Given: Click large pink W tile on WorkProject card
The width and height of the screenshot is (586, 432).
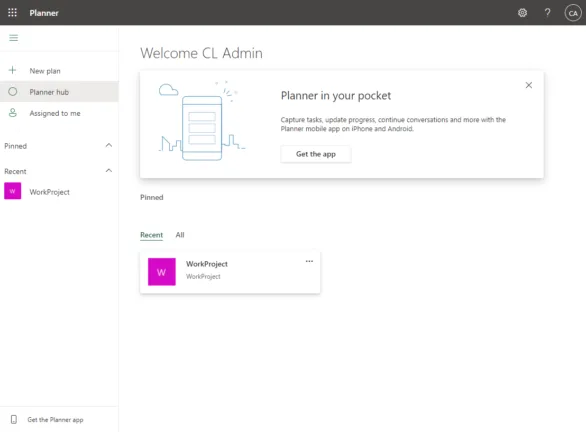Looking at the screenshot, I should [161, 272].
